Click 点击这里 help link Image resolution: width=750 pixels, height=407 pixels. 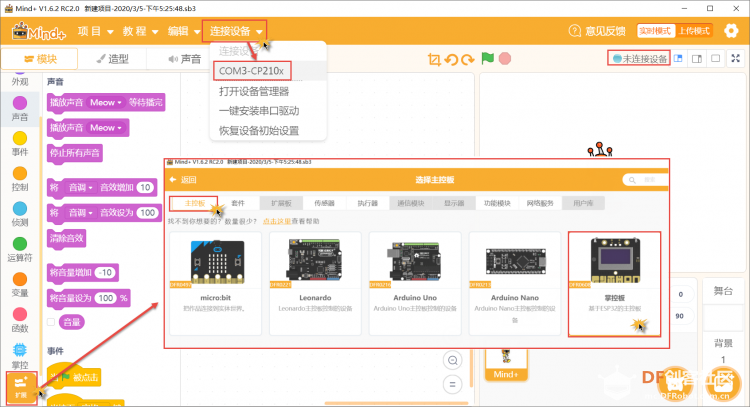pos(277,221)
